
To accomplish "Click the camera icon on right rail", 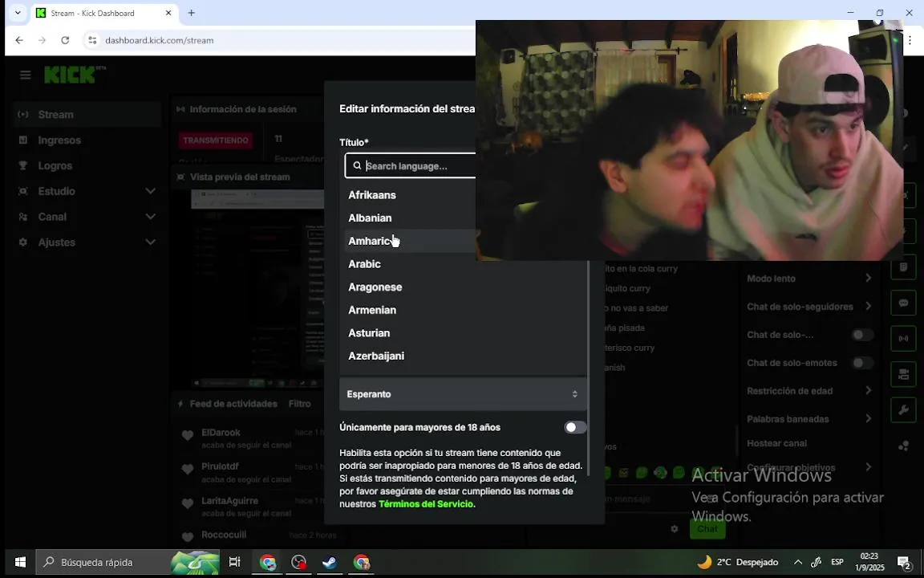I will [903, 374].
